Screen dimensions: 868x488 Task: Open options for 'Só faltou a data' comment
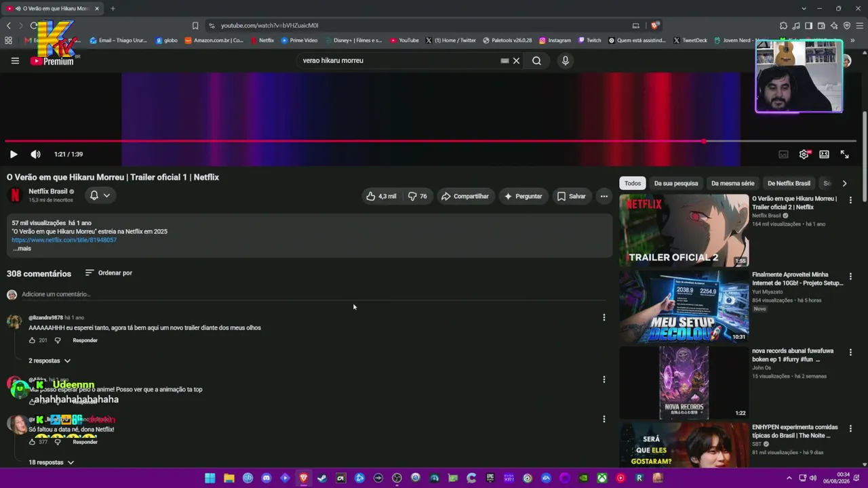pos(604,419)
